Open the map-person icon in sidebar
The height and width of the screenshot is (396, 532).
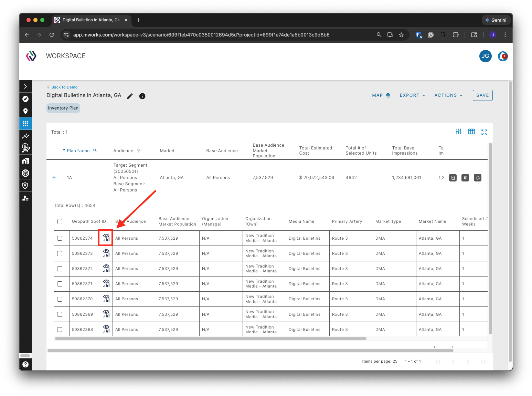coord(25,148)
